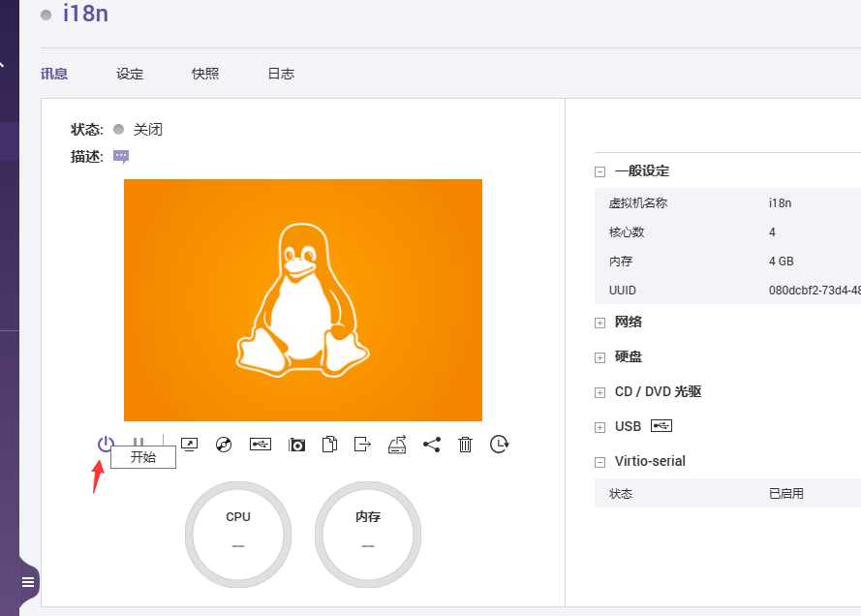861x616 pixels.
Task: Delete the VM with the trash icon
Action: pyautogui.click(x=465, y=445)
